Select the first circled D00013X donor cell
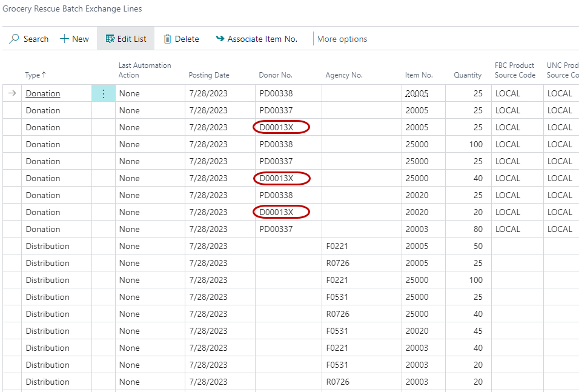The height and width of the screenshot is (392, 579). pos(282,127)
